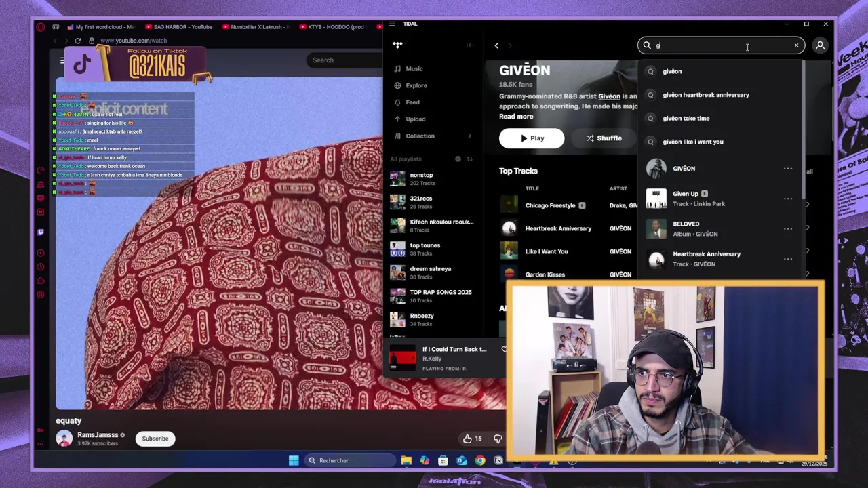Clear the TIDAL search field
This screenshot has width=868, height=488.
(796, 45)
